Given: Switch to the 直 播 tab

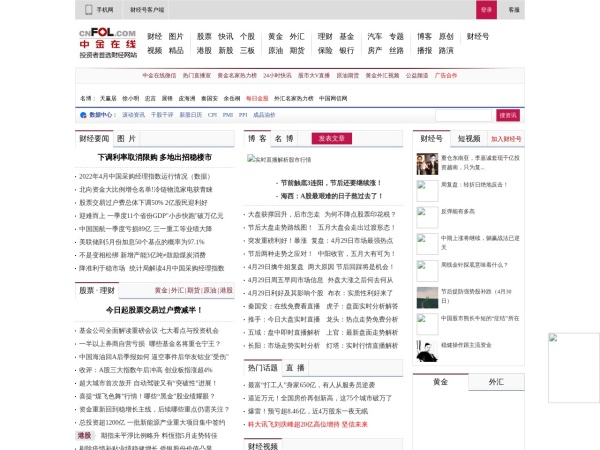Looking at the screenshot, I should (295, 368).
